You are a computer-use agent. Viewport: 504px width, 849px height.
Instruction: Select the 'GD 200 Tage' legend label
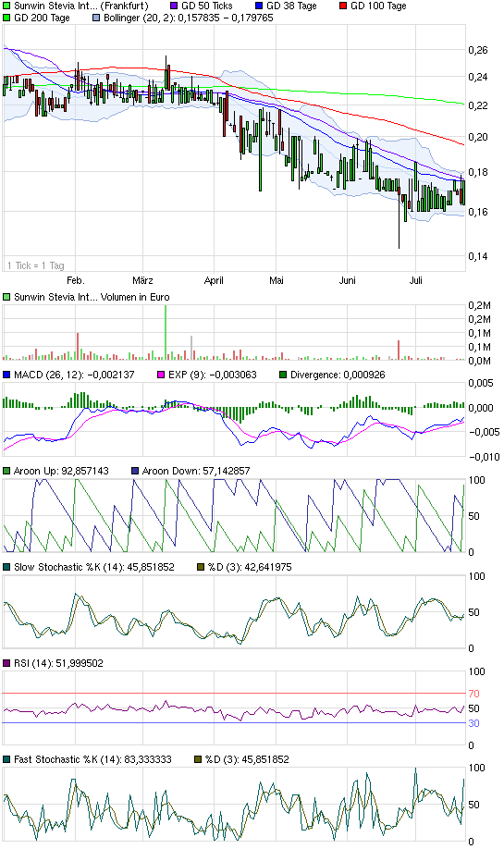(43, 18)
